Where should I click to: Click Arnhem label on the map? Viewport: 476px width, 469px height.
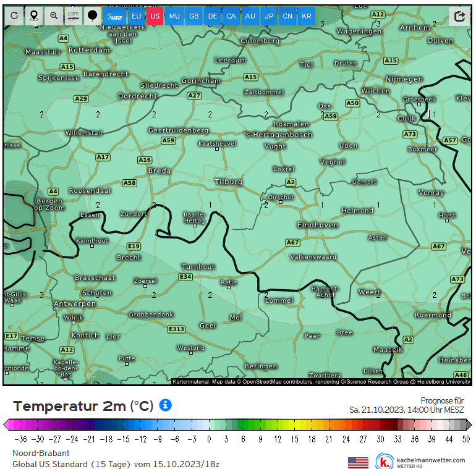click(x=415, y=28)
